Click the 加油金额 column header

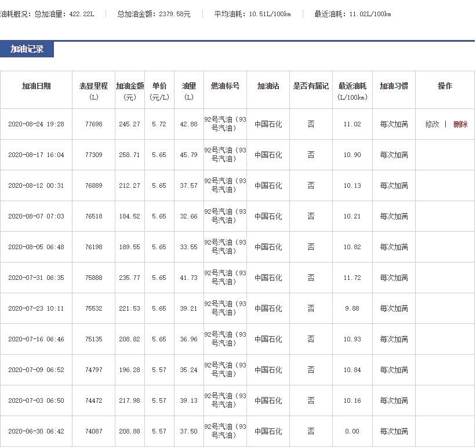(130, 86)
